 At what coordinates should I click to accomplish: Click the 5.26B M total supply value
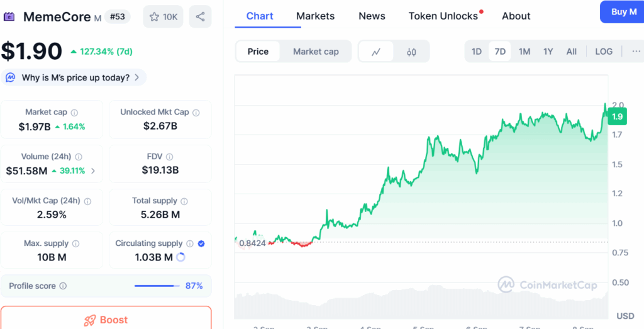click(160, 215)
